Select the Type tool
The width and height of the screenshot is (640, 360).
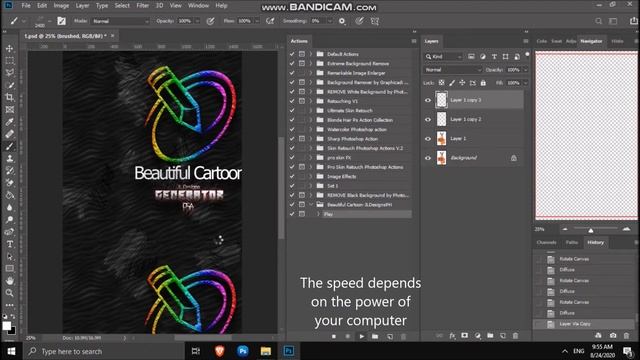[9, 244]
